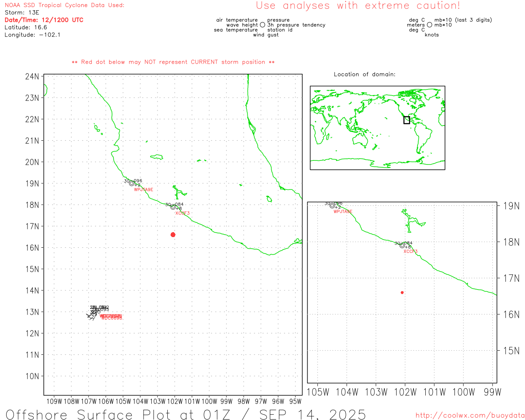The height and width of the screenshot is (420, 525).
Task: Click the XCCF3 station id on main map
Action: (x=183, y=213)
